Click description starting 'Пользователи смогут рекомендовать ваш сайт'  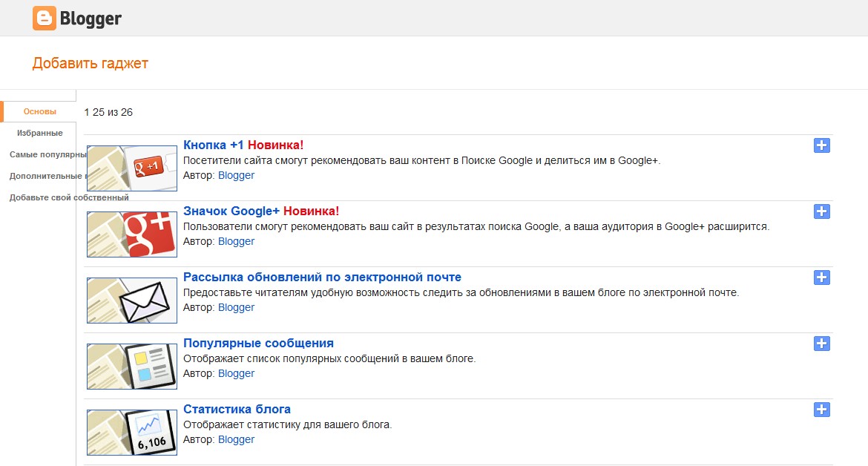click(476, 226)
